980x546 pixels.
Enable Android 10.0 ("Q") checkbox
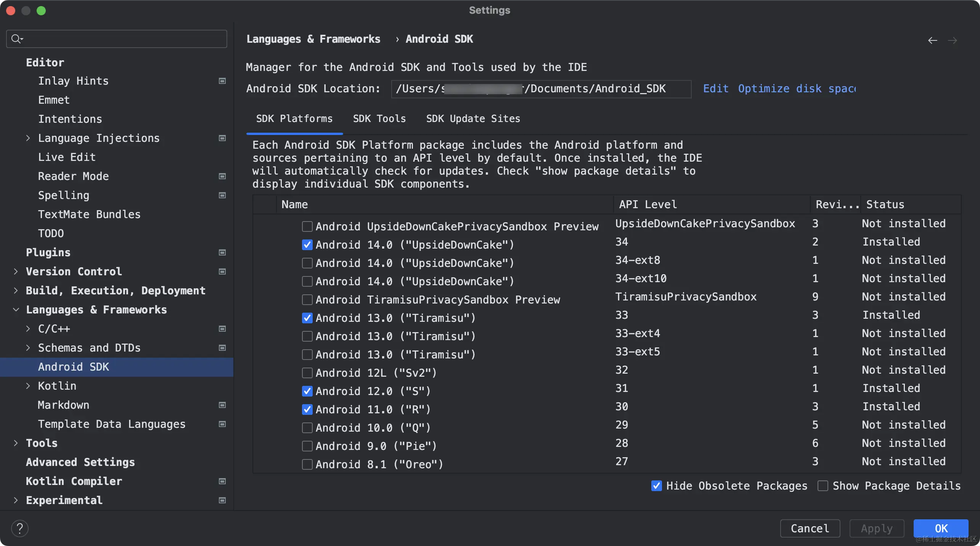[307, 428]
